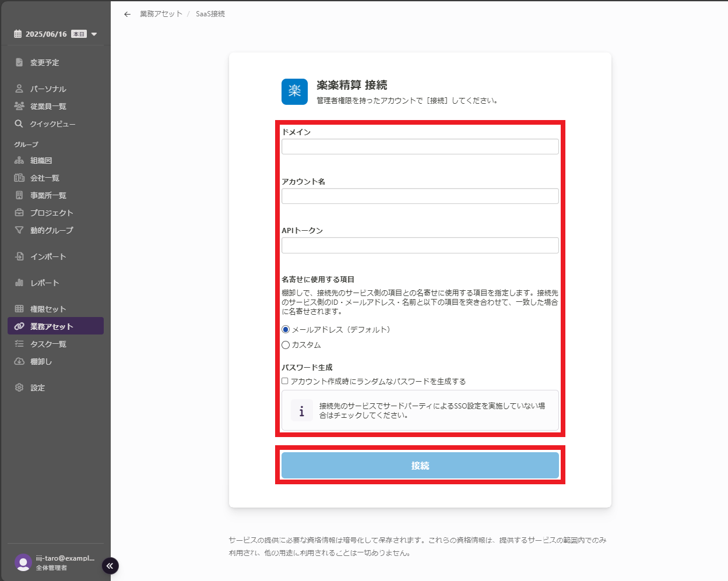This screenshot has height=581, width=728.
Task: Collapse sidebar with double-chevron icon
Action: click(x=110, y=566)
